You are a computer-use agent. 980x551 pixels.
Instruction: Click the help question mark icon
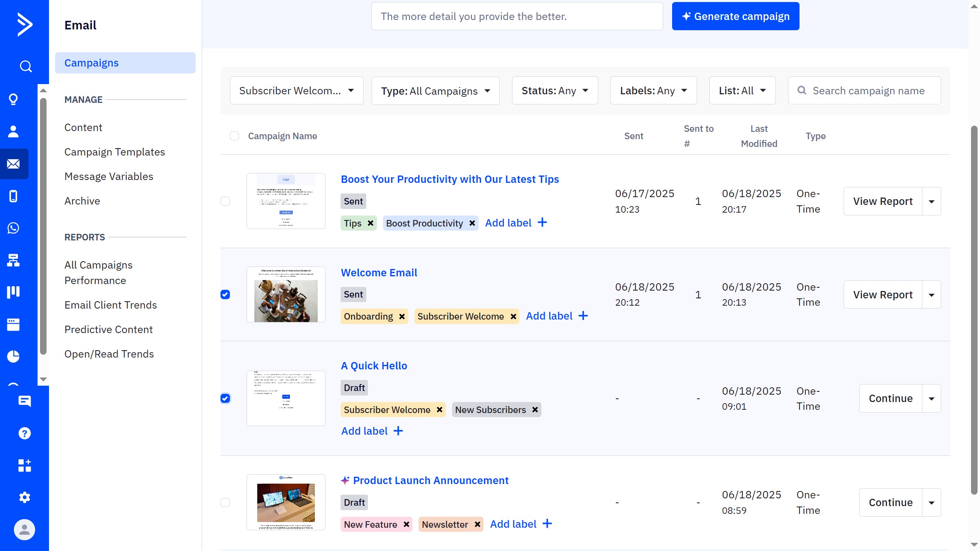(x=24, y=433)
